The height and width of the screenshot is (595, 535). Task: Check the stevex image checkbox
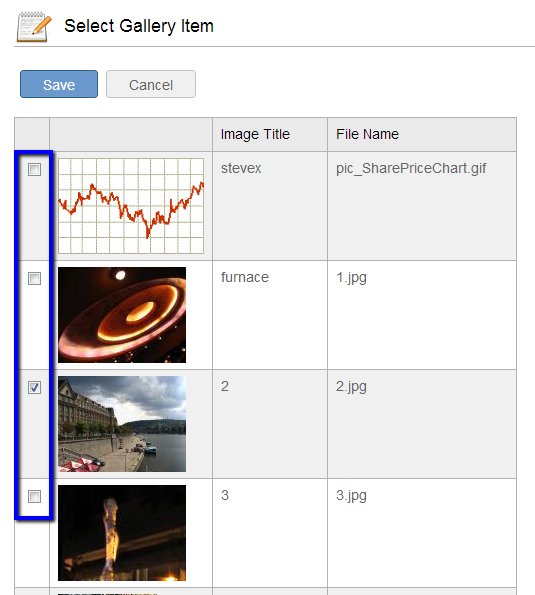point(35,170)
